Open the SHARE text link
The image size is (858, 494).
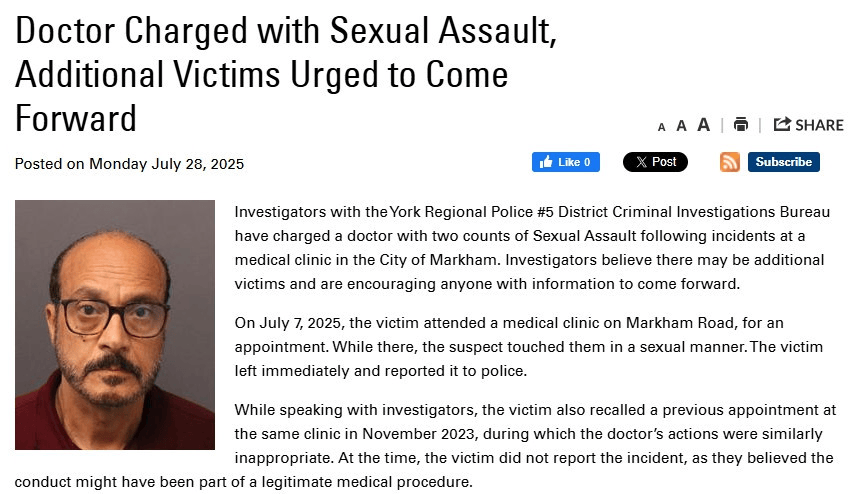click(x=819, y=125)
